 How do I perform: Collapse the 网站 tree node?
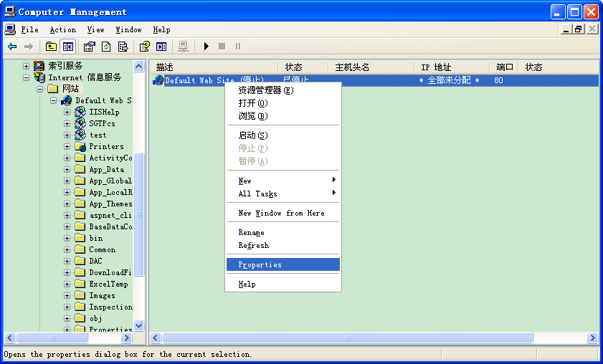[40, 89]
